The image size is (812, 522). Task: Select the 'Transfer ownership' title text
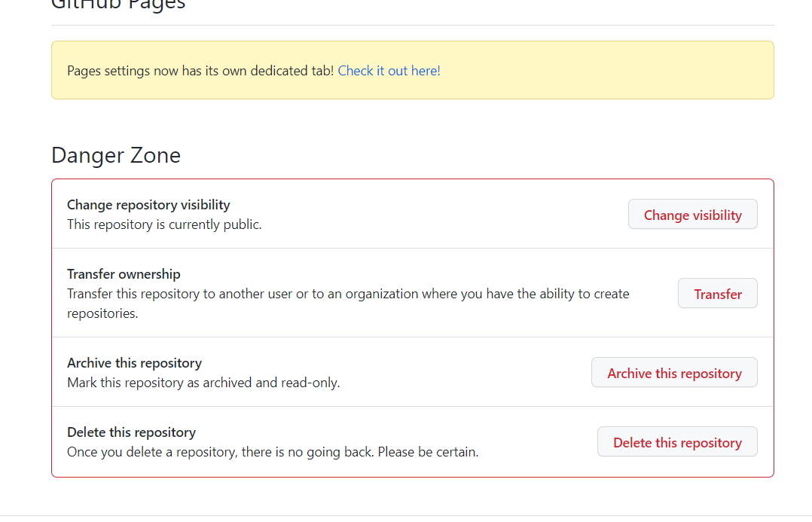[x=124, y=274]
